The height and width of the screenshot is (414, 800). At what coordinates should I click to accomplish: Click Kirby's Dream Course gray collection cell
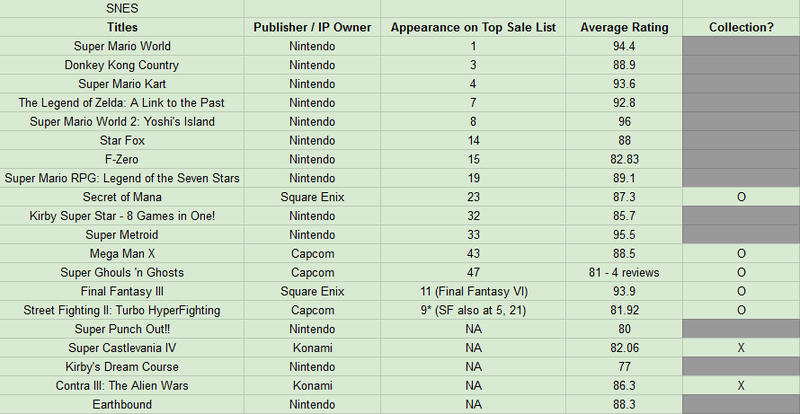click(x=741, y=367)
